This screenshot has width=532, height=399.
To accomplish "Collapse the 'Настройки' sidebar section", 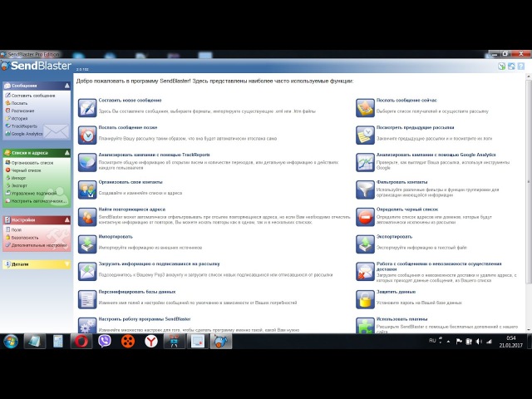I will point(66,220).
